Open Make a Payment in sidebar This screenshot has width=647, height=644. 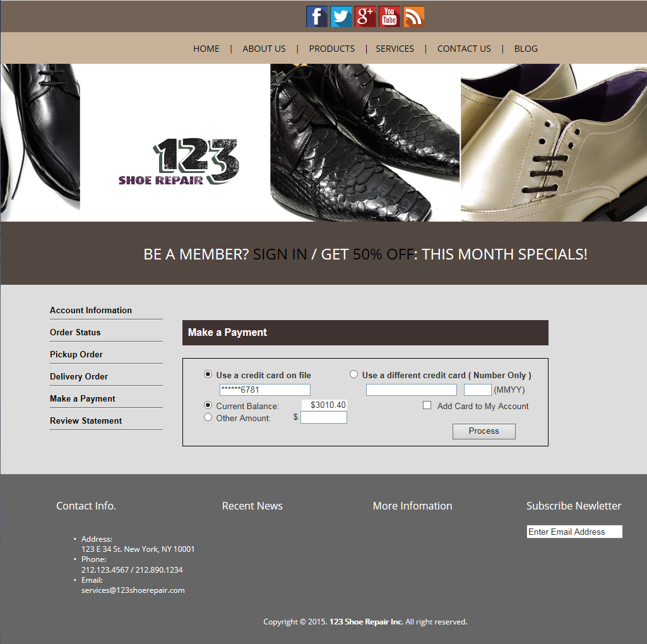83,398
